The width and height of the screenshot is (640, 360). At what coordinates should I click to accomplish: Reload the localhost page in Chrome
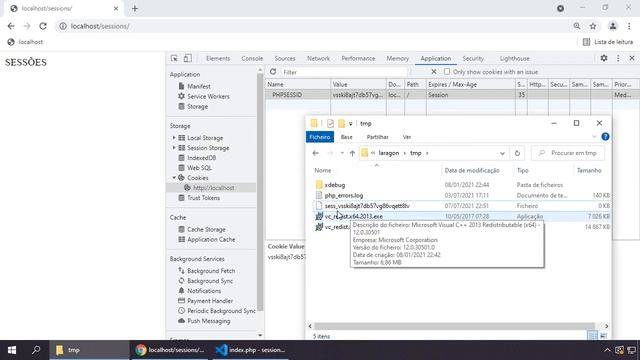[43, 26]
